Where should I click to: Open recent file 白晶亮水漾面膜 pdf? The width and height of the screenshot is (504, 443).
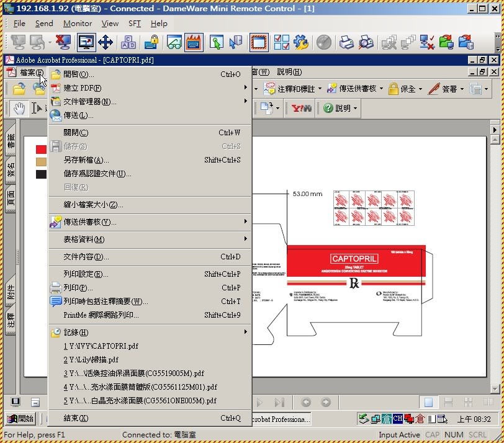click(x=150, y=401)
